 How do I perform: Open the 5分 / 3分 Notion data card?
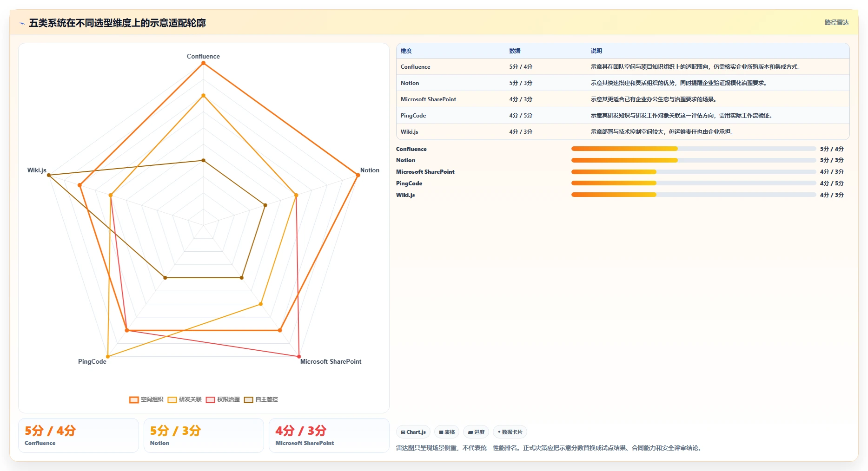(x=204, y=435)
